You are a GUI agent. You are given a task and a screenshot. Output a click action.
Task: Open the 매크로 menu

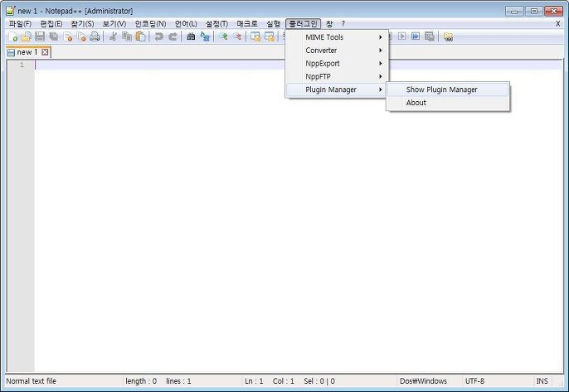click(247, 24)
